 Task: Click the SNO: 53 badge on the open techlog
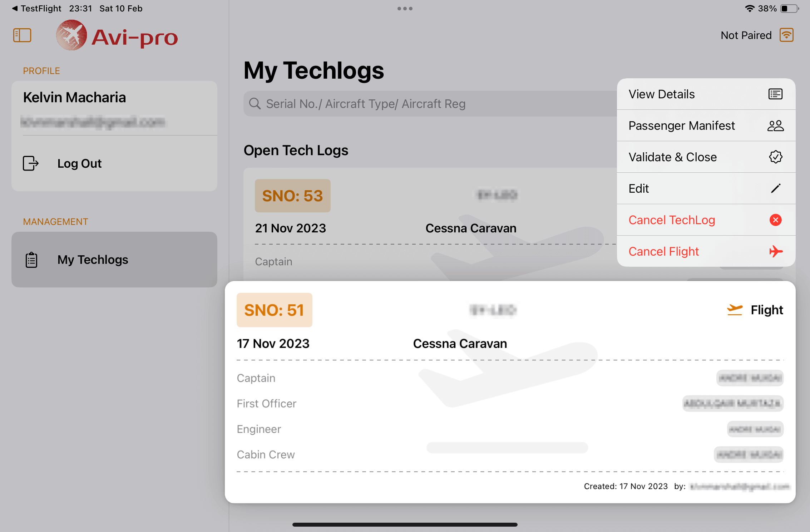292,196
